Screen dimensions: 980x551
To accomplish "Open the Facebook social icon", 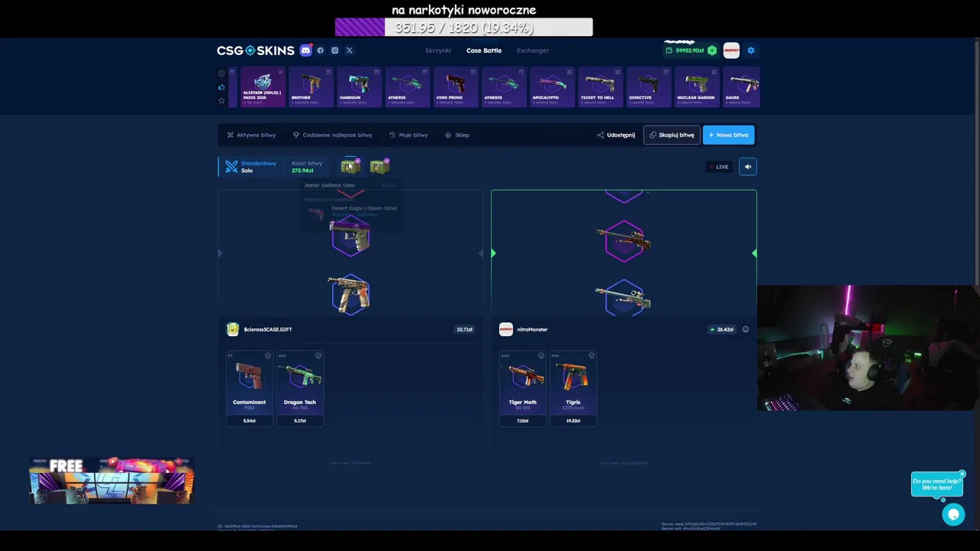I will [x=321, y=51].
